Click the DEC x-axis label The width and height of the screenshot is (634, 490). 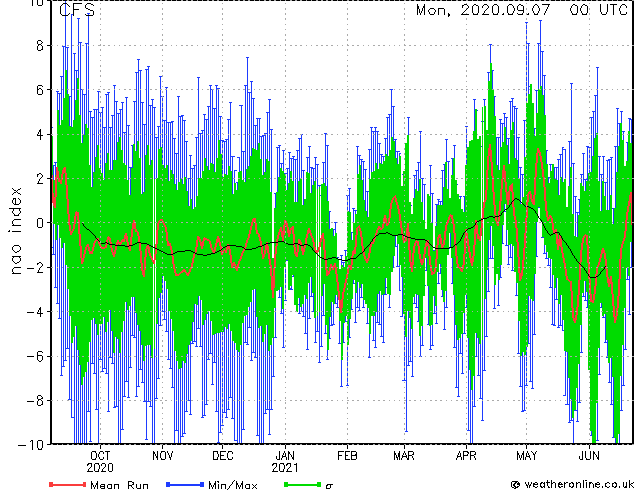click(223, 456)
